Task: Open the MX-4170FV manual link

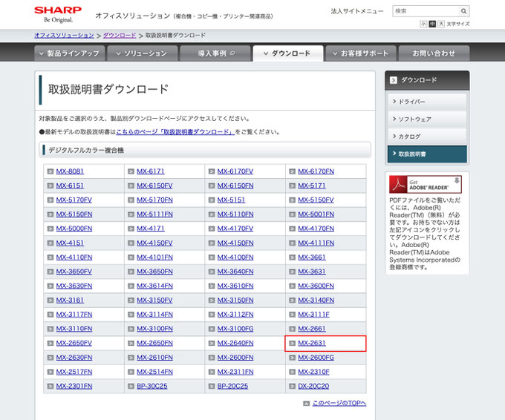Action: pos(235,229)
